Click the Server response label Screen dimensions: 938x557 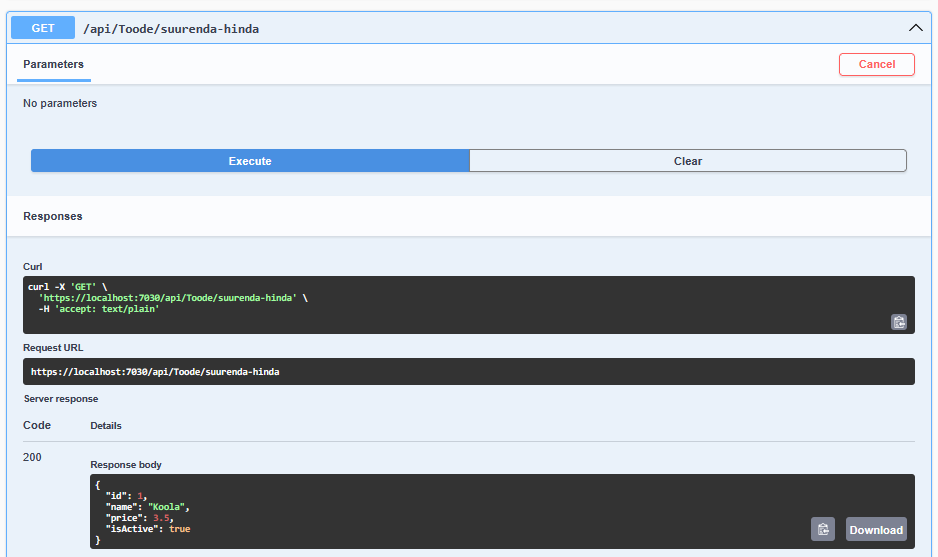coord(61,399)
